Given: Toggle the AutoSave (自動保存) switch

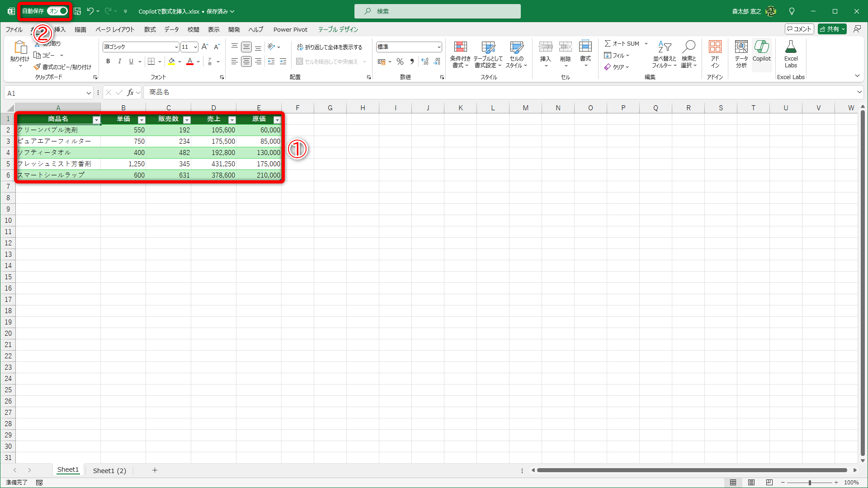Looking at the screenshot, I should (58, 11).
